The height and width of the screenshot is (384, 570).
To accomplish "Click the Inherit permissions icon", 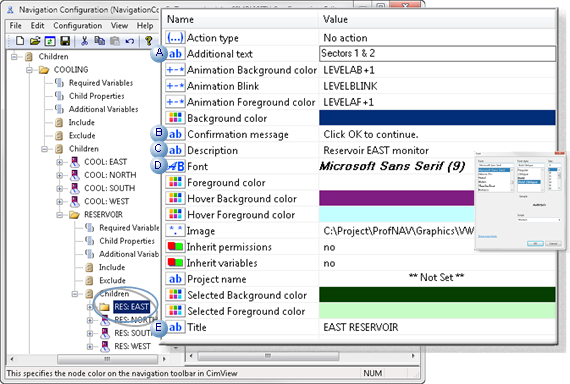I will (x=175, y=247).
